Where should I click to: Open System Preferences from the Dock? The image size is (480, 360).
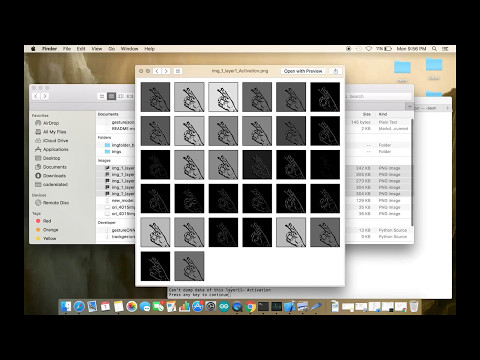[x=211, y=306]
